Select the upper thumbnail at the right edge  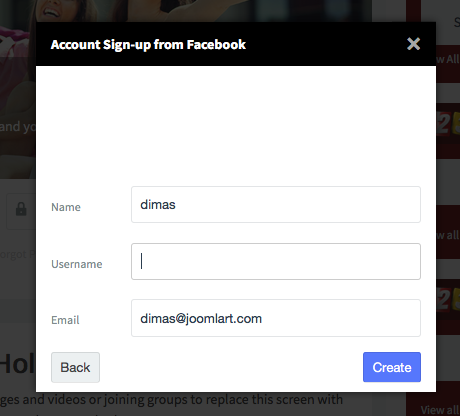[448, 124]
